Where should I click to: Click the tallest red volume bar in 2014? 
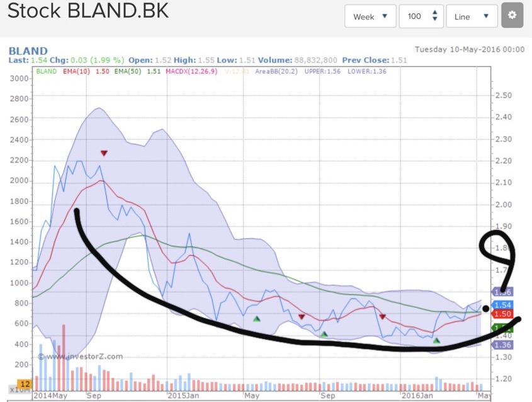coord(64,357)
